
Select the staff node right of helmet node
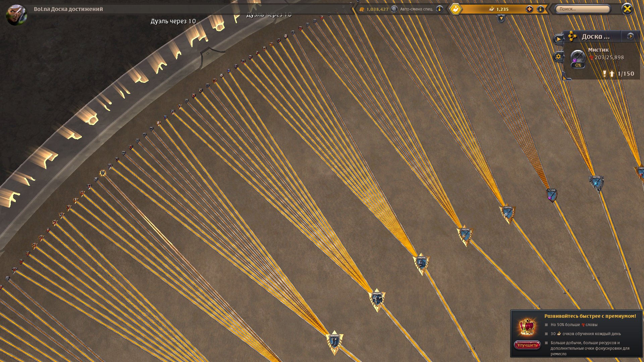click(x=465, y=235)
